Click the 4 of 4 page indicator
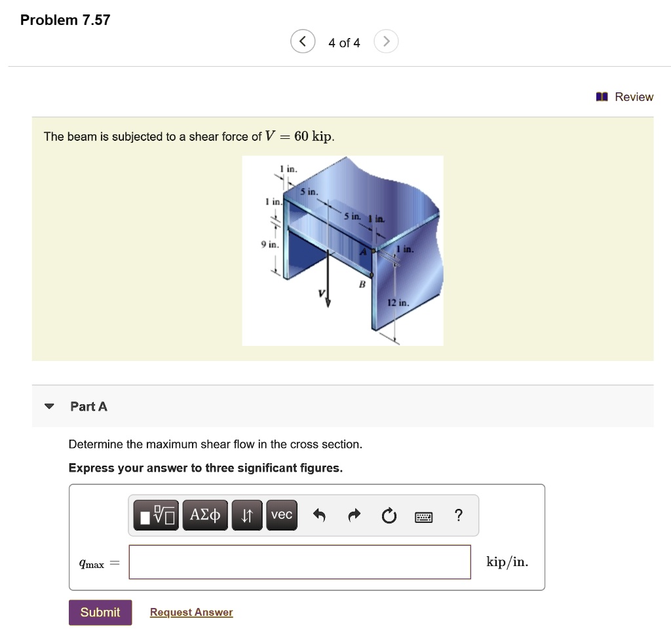The image size is (671, 644). pos(344,42)
